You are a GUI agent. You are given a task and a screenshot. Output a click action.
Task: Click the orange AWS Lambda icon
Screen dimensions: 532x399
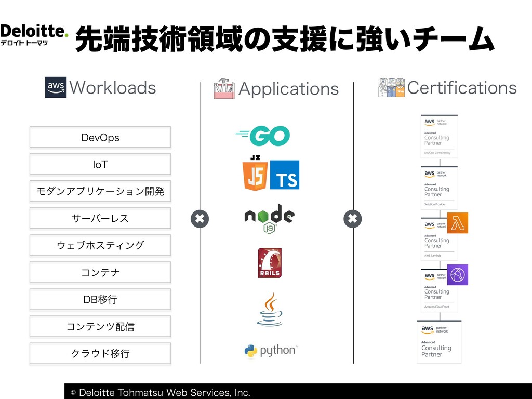(x=458, y=223)
